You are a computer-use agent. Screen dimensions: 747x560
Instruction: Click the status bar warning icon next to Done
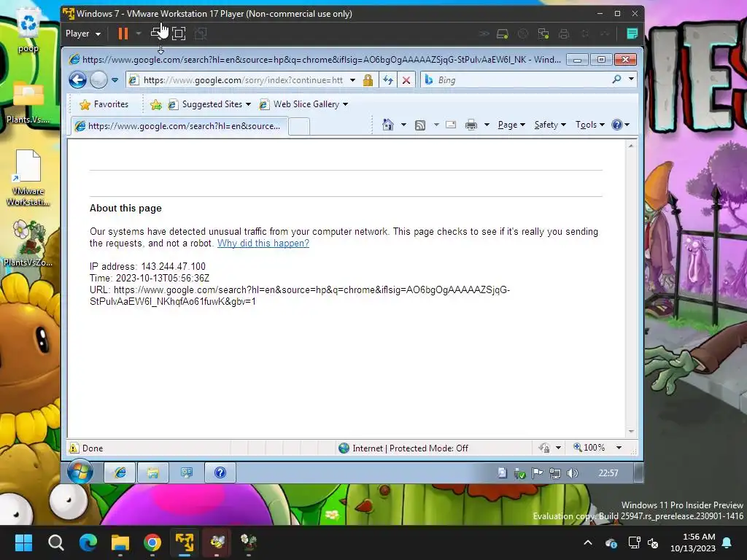click(x=74, y=448)
